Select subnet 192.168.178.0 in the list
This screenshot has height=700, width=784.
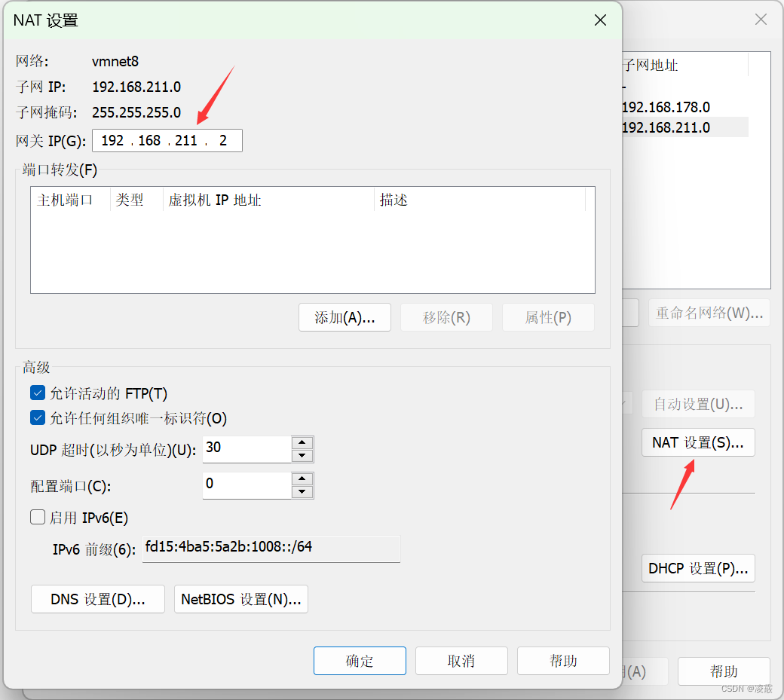coord(672,107)
